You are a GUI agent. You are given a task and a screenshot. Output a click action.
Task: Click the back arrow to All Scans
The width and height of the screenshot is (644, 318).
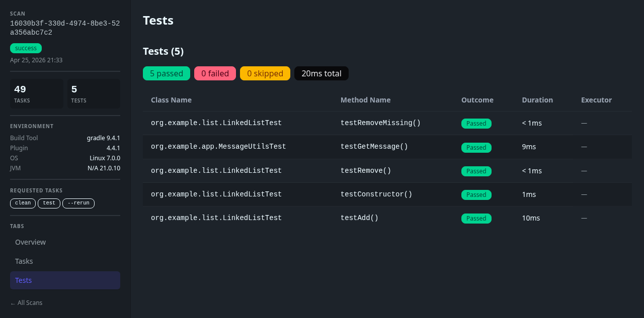(26, 302)
